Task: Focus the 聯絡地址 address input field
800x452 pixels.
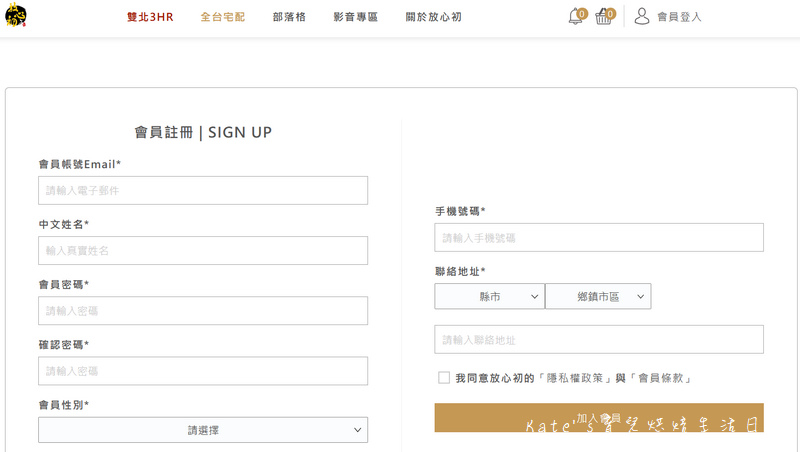Action: coord(599,339)
